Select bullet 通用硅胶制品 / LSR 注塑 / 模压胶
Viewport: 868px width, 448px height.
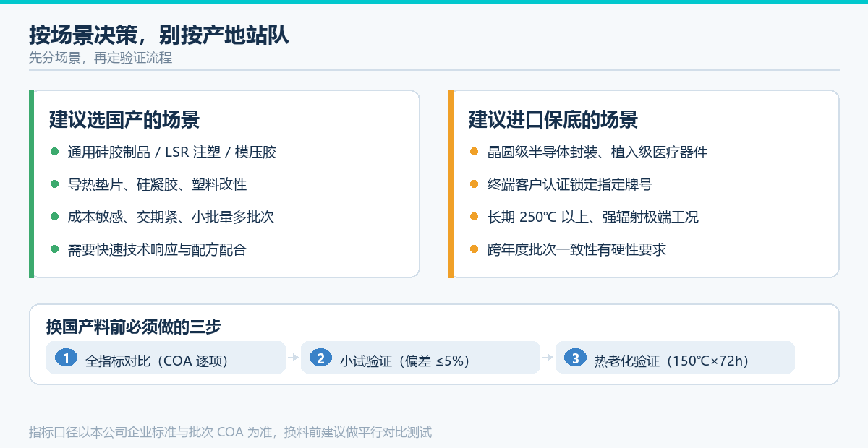coord(172,152)
